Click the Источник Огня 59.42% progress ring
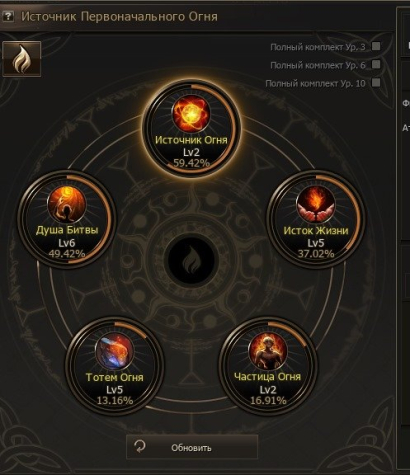This screenshot has height=475, width=410. [x=191, y=129]
